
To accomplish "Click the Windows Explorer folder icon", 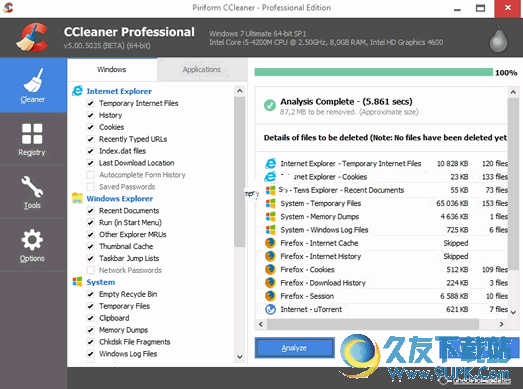I will tap(77, 198).
